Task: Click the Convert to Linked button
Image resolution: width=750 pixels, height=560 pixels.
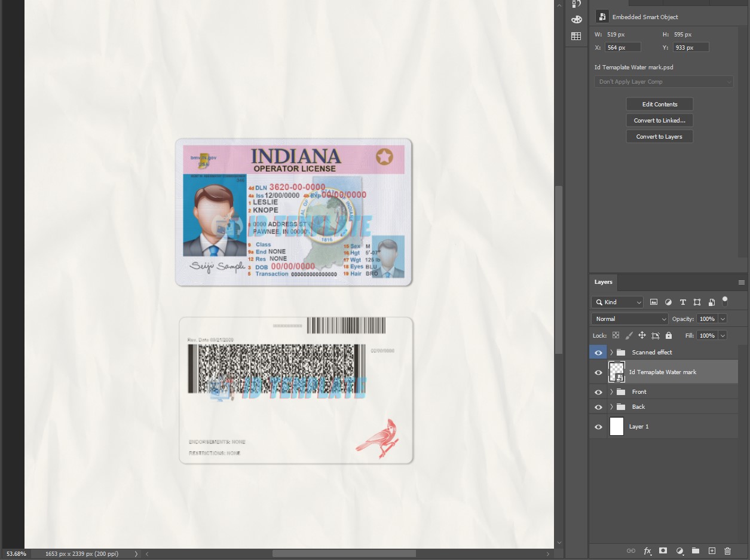Action: 660,121
